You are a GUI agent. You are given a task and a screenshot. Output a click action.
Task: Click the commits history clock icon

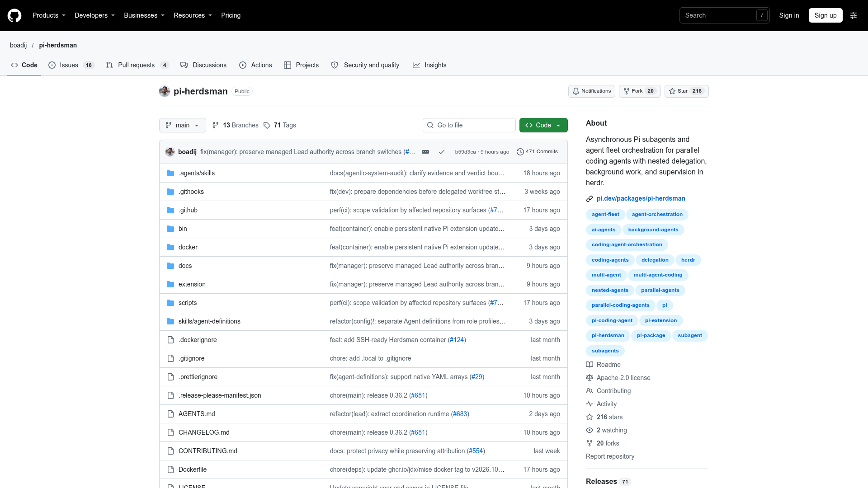pyautogui.click(x=520, y=152)
